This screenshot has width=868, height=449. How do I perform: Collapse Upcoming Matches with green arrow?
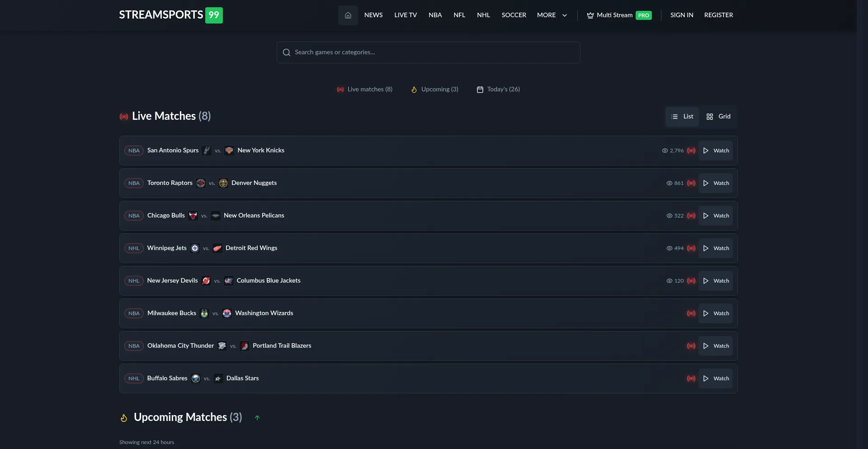click(x=257, y=418)
